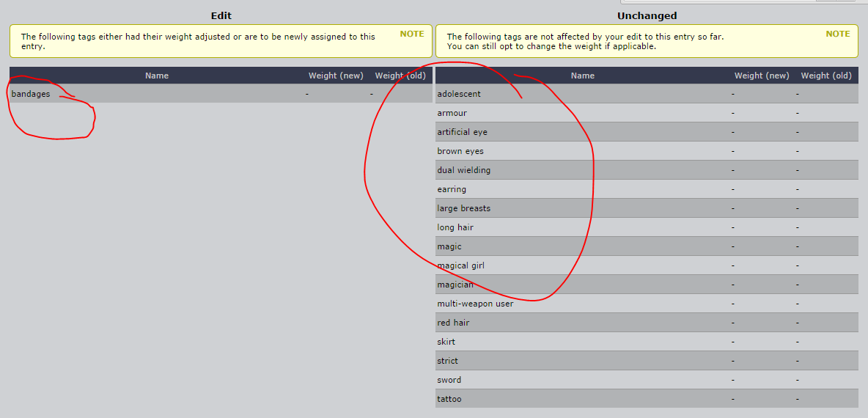Click the red hair tag
Screen dimensions: 868x418
tap(453, 323)
